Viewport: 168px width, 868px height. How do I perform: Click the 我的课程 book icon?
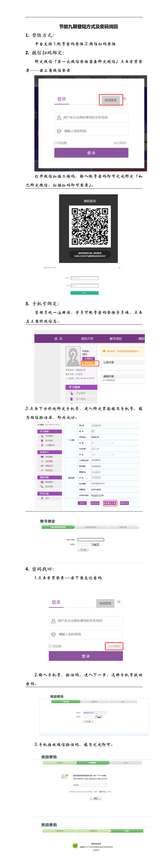[x=42, y=457]
